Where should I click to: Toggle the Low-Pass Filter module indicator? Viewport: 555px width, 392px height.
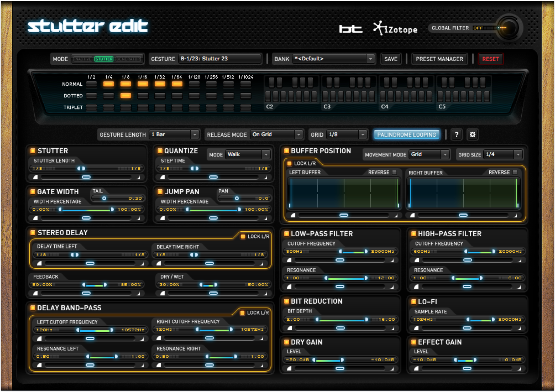coord(286,234)
